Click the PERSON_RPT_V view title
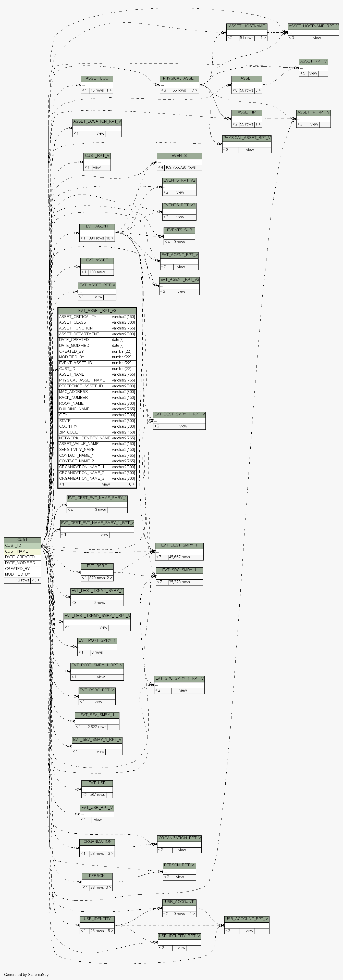Image resolution: width=343 pixels, height=980 pixels. point(179,865)
